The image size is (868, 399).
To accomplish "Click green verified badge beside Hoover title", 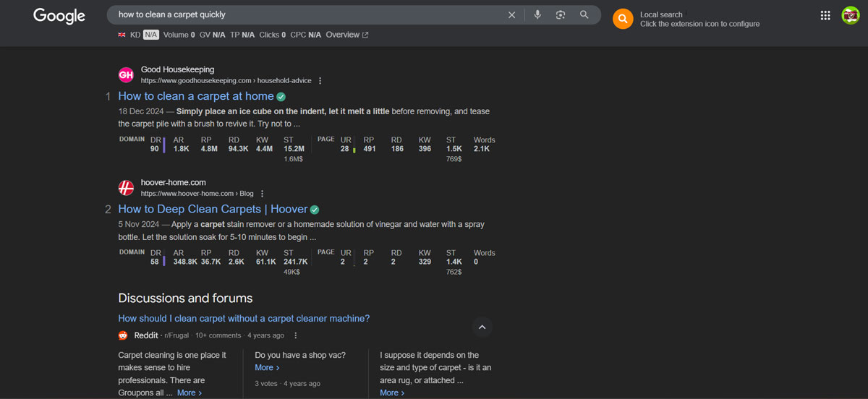I will [315, 210].
